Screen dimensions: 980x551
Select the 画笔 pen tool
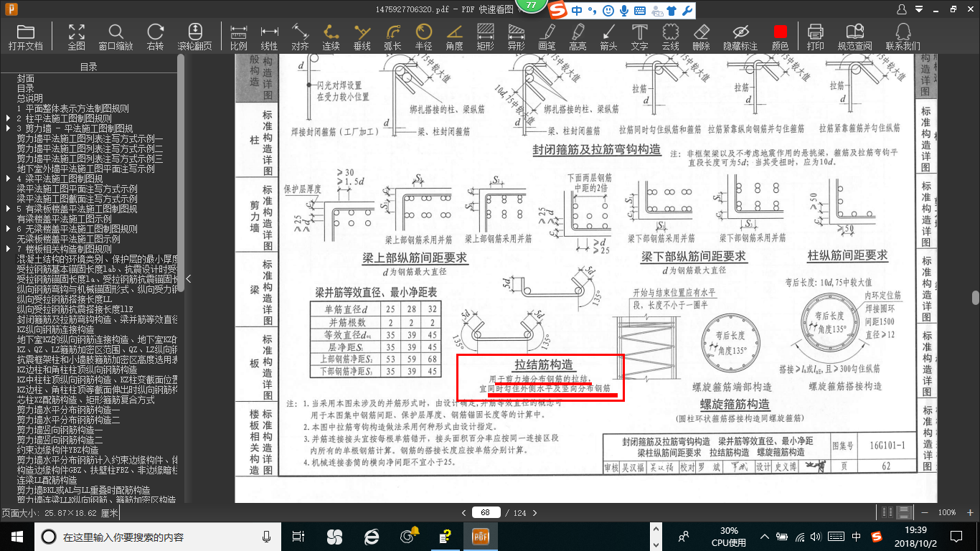coord(547,37)
